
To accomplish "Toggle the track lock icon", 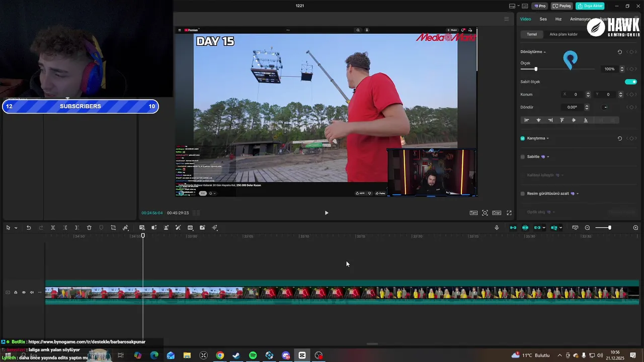I will click(x=16, y=292).
